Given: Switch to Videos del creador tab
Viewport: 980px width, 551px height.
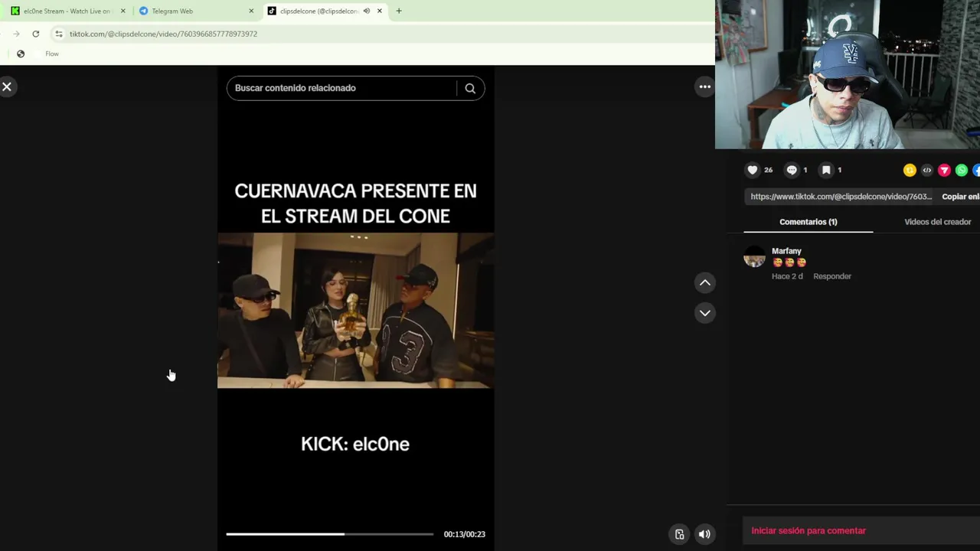Looking at the screenshot, I should [x=937, y=222].
